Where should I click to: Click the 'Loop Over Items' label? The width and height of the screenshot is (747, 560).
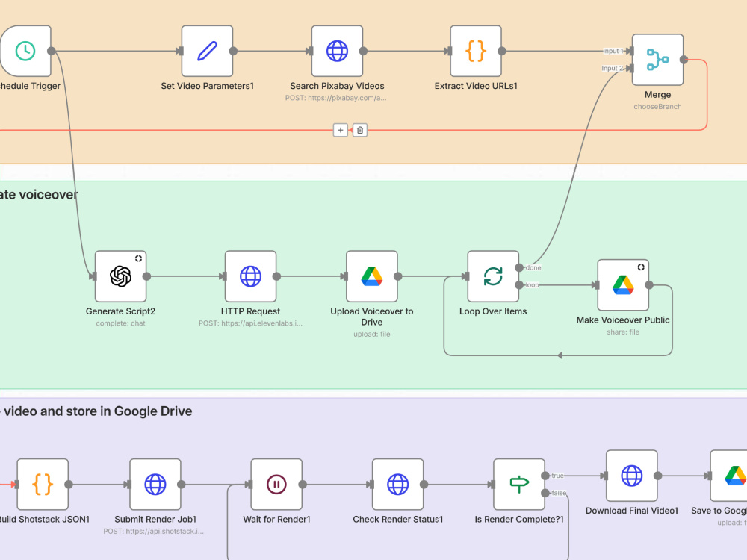493,311
